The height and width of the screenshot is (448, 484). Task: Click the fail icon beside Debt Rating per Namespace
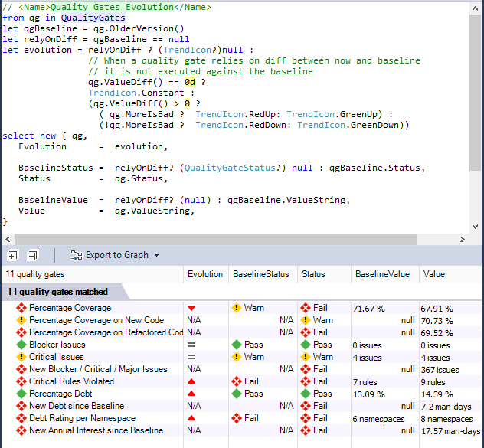click(x=21, y=418)
